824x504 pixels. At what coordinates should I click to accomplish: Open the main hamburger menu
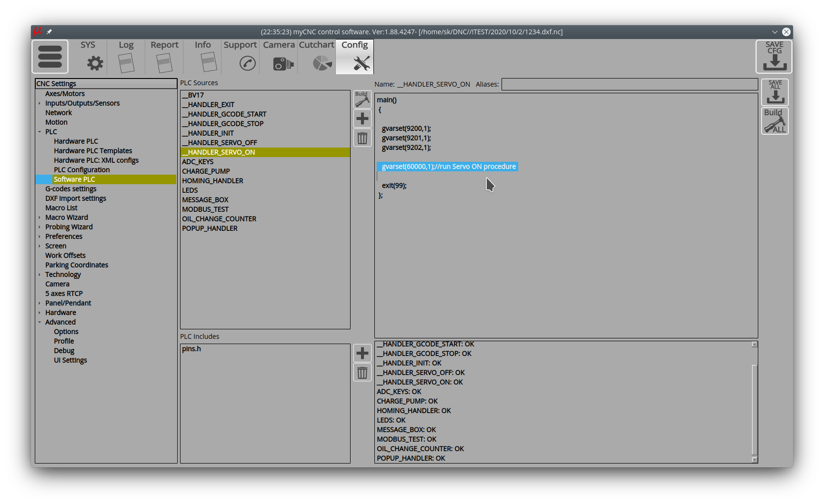[50, 57]
